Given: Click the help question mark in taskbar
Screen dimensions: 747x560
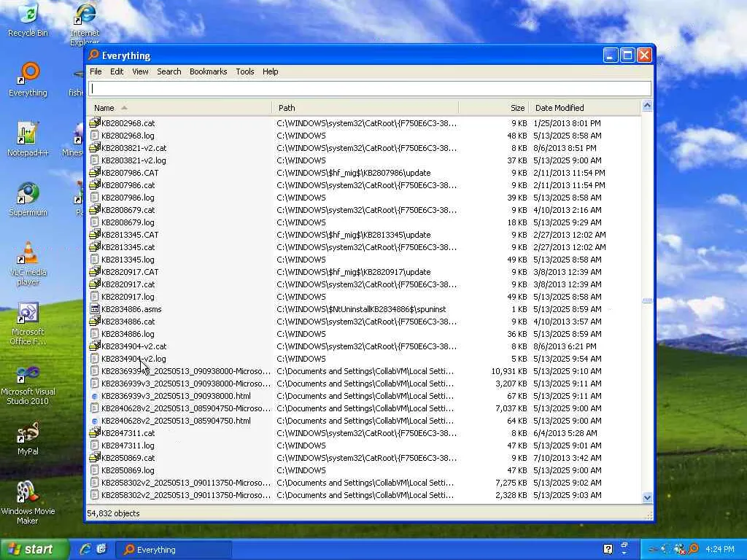Looking at the screenshot, I should tap(608, 549).
